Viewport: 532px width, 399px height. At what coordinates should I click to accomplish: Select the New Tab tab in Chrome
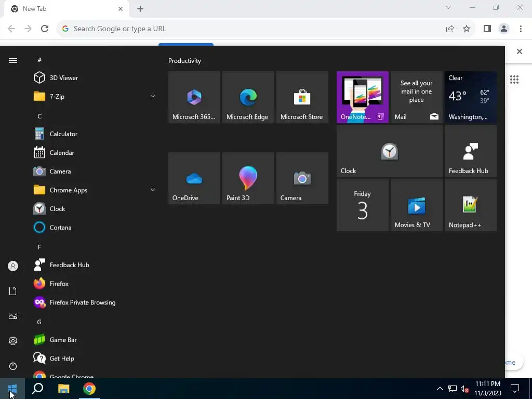point(66,9)
